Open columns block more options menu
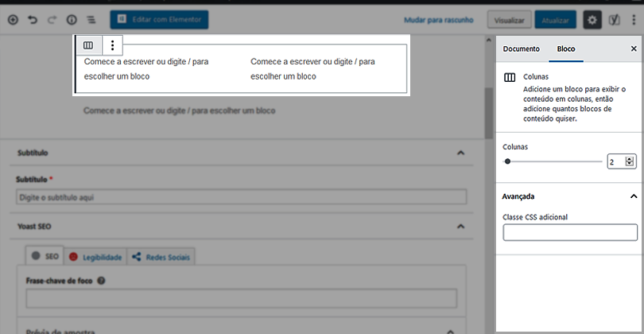 (113, 45)
